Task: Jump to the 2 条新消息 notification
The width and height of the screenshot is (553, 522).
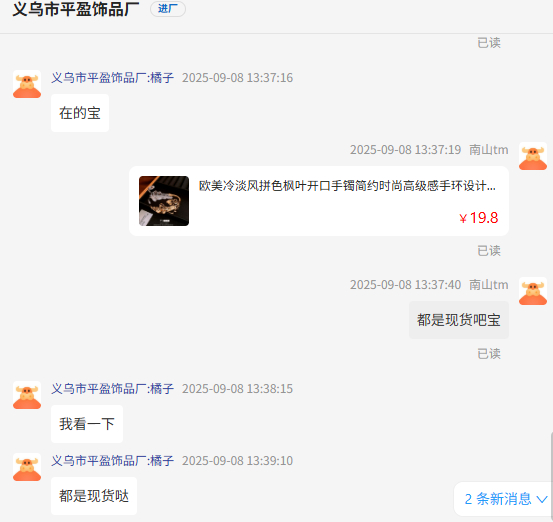Action: (503, 499)
